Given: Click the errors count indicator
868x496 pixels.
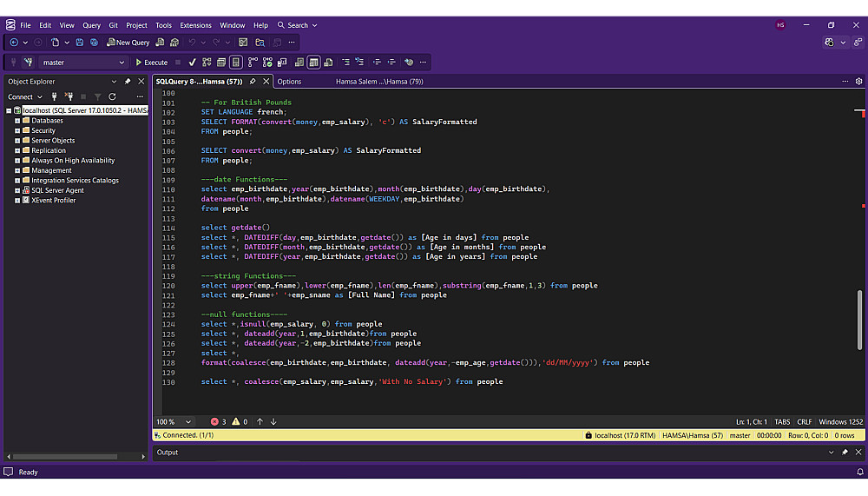Looking at the screenshot, I should [218, 422].
